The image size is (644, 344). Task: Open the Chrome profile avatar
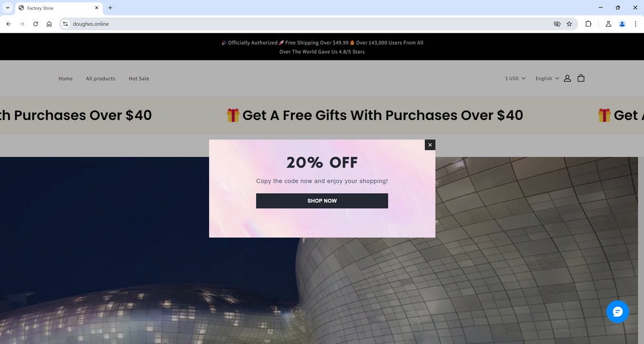[622, 24]
